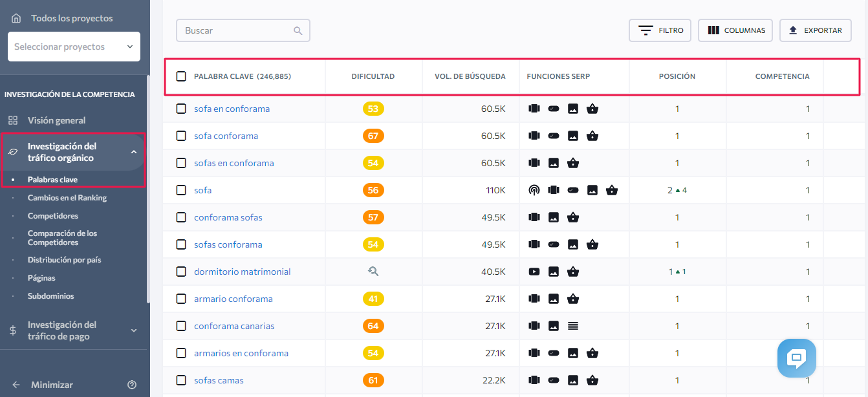
Task: Open the sofas conforama keyword link
Action: [228, 244]
